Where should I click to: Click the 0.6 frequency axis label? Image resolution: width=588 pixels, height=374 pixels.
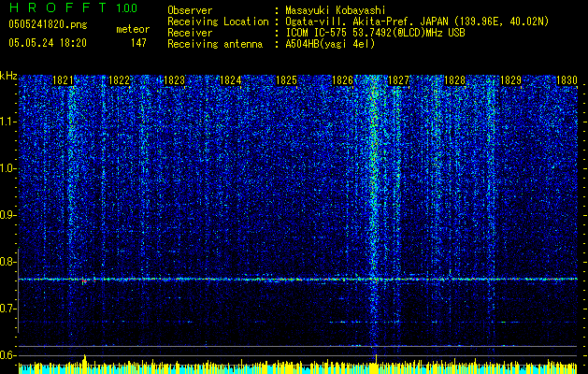coord(7,355)
